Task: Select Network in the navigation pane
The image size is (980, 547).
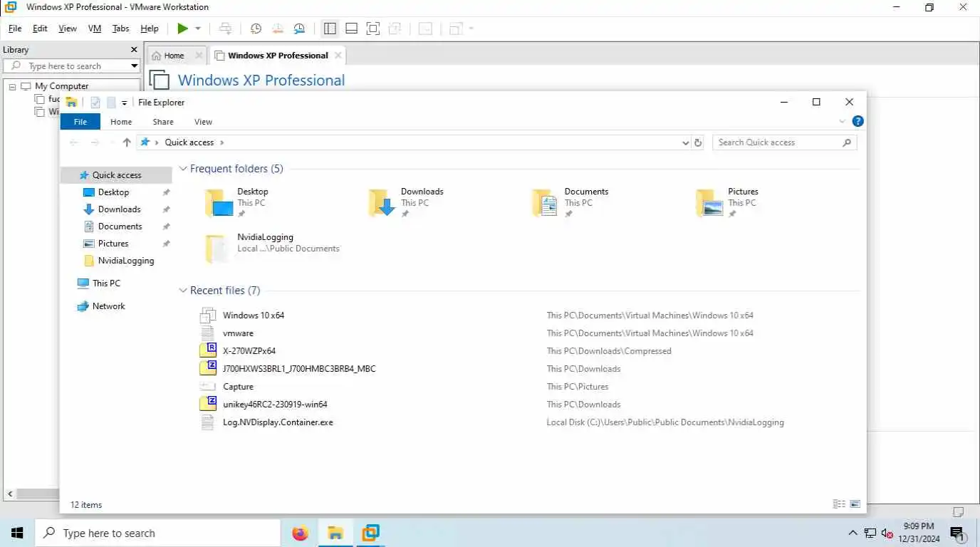Action: pyautogui.click(x=108, y=306)
